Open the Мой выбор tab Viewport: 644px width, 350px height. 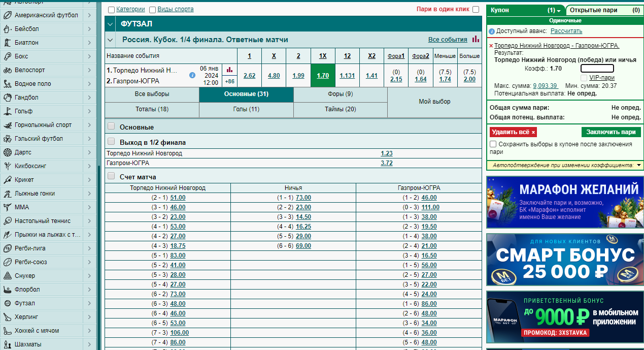[434, 102]
